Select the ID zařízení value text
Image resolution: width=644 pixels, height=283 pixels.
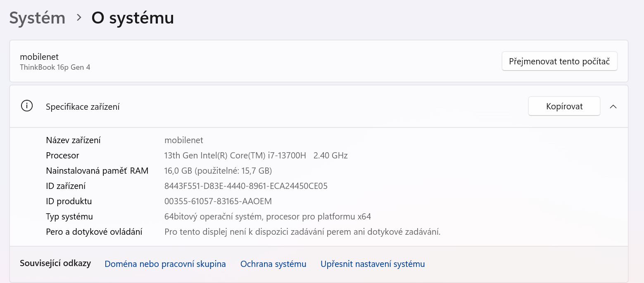click(246, 186)
